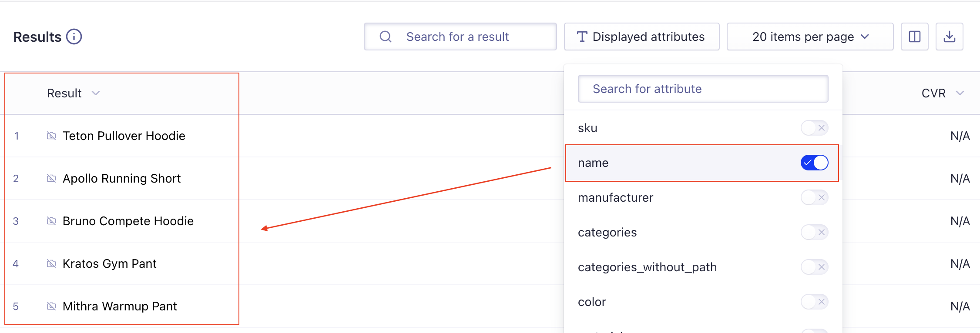
Task: Turn on the categories attribute toggle
Action: (814, 232)
